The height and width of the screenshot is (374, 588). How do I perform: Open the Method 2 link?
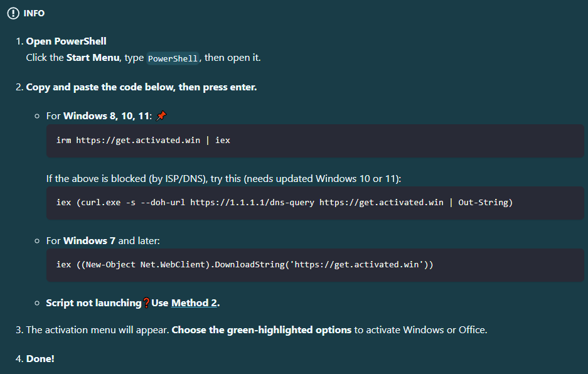[194, 303]
